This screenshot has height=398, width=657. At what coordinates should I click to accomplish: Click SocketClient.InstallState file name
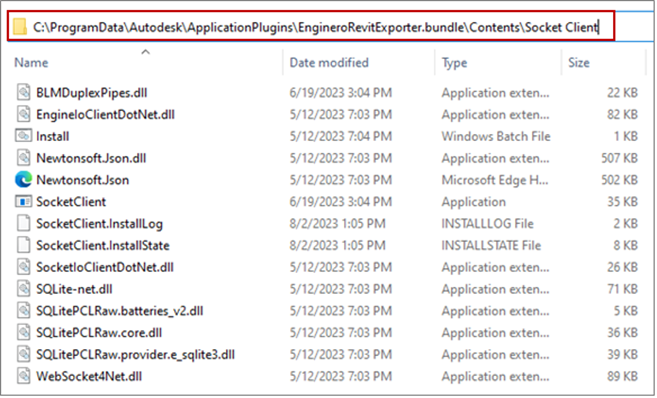click(x=103, y=245)
